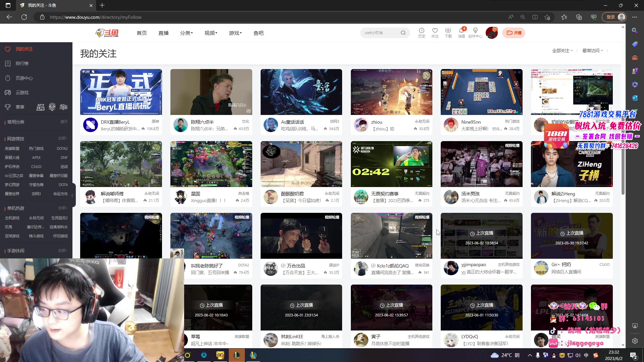Open the browser read aloud icon

point(511,17)
